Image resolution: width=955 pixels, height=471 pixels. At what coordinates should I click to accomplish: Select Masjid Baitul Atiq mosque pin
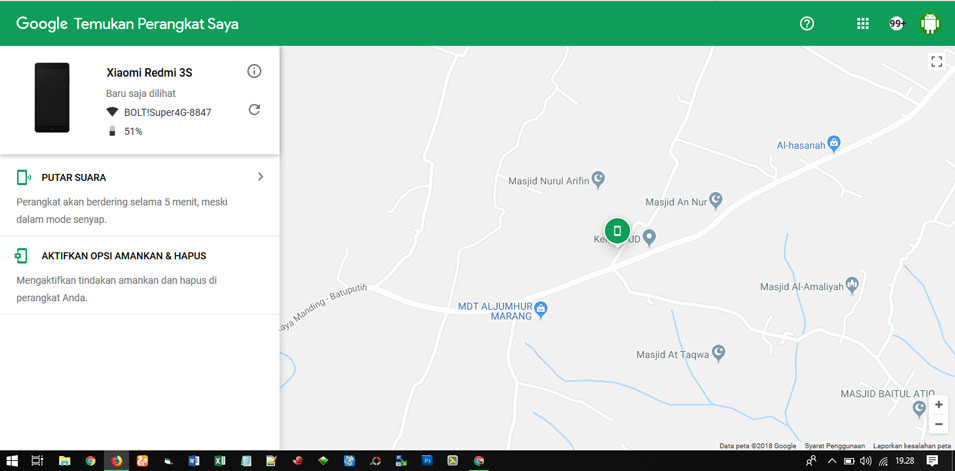920,409
